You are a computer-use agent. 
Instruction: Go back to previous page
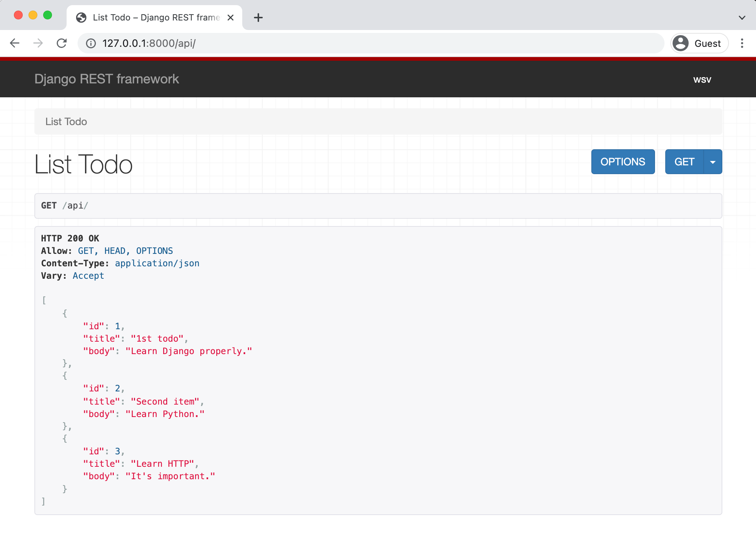pyautogui.click(x=15, y=43)
